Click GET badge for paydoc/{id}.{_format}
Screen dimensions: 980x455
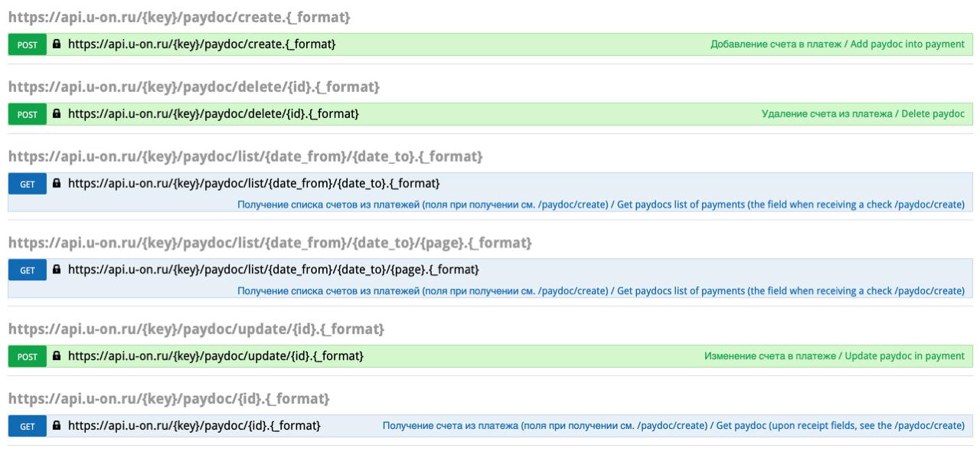pos(28,426)
